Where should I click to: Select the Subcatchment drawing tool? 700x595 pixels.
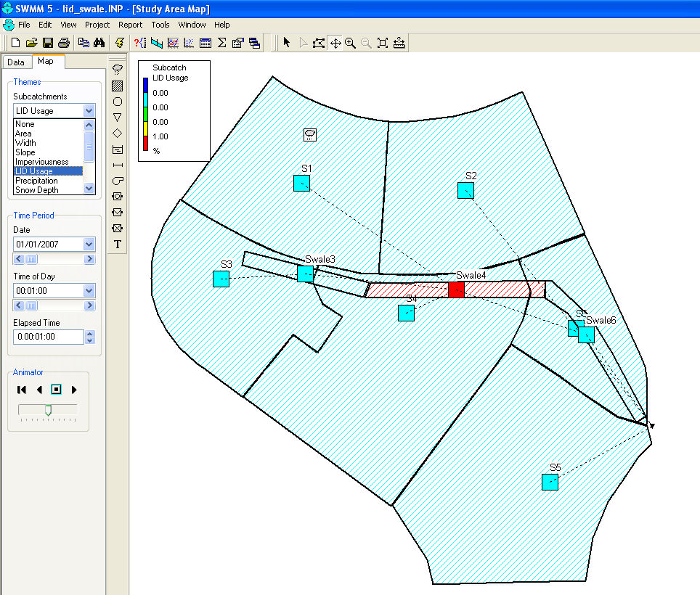(117, 85)
